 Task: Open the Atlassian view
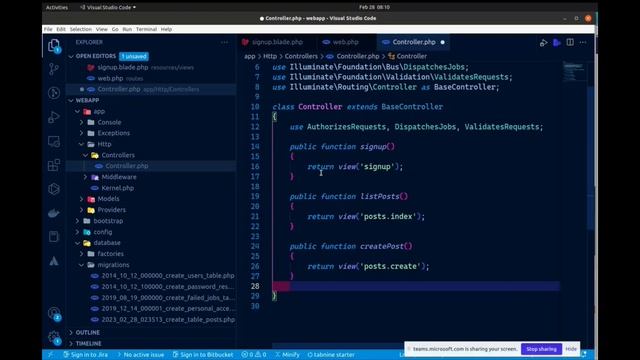coord(54,261)
